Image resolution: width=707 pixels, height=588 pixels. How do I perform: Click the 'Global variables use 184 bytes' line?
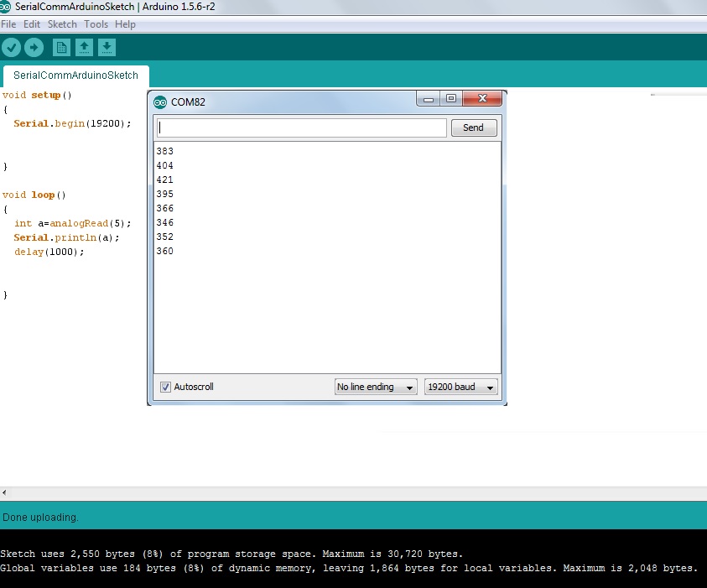point(350,568)
